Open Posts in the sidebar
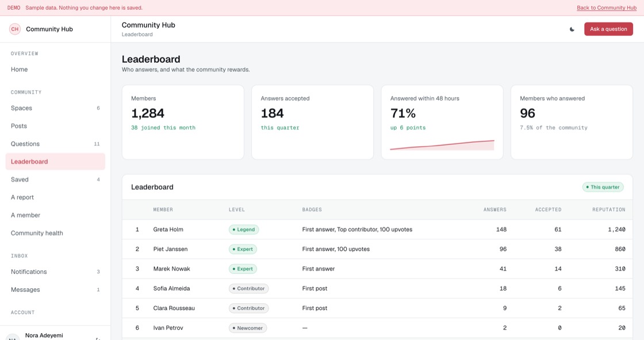This screenshot has height=340, width=644. [x=55, y=126]
